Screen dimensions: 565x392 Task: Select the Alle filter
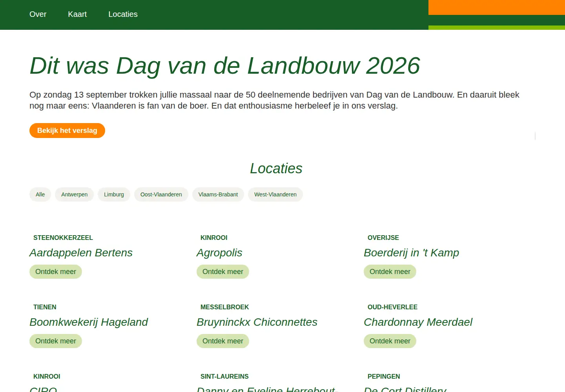tap(40, 194)
